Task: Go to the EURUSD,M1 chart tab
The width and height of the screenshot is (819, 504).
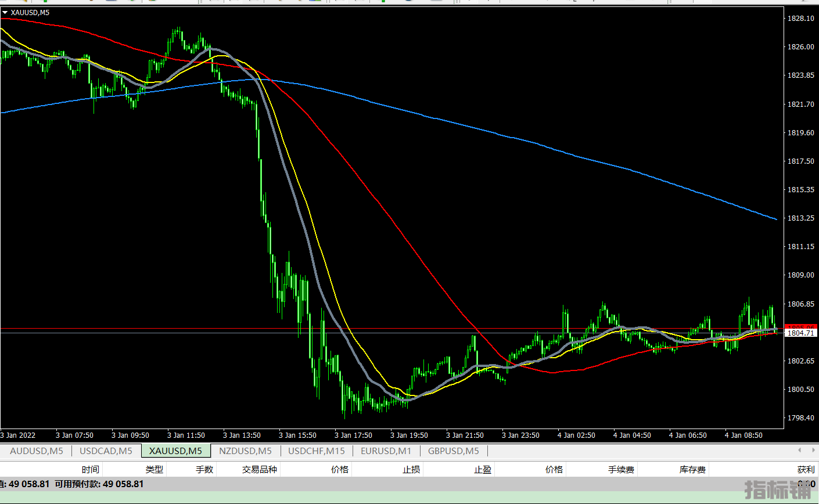Action: pos(386,451)
